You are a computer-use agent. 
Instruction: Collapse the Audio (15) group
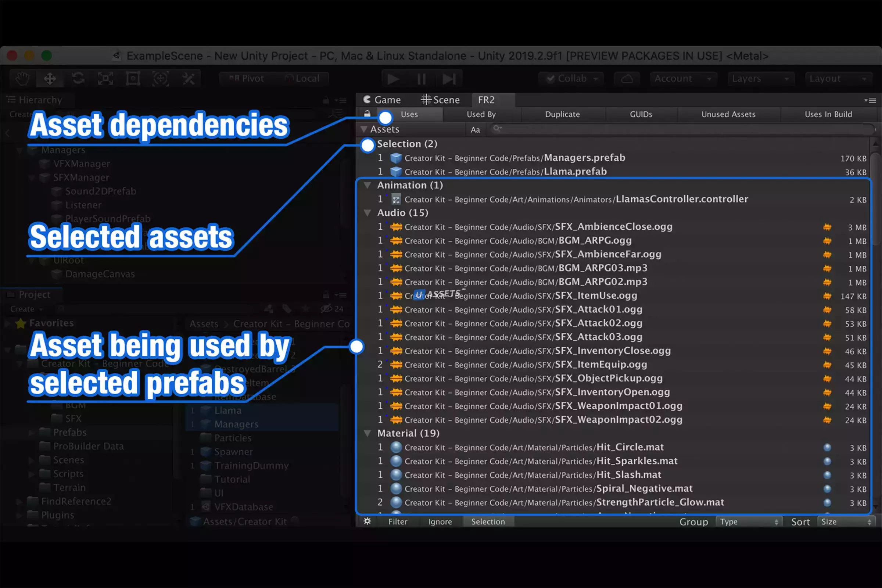367,213
